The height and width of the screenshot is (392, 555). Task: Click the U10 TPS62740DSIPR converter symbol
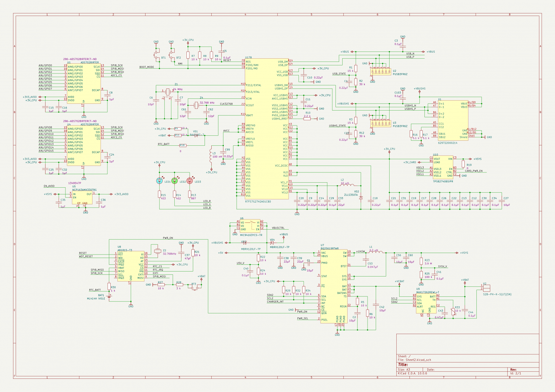coord(443,167)
